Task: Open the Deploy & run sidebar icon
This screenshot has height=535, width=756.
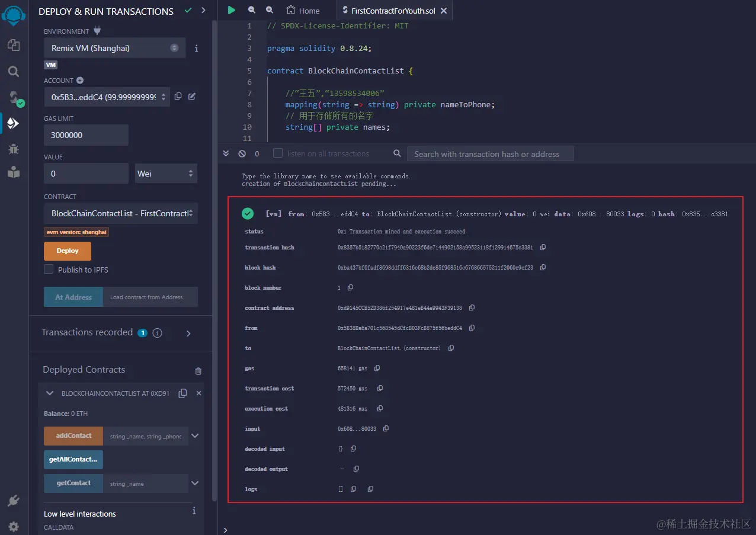Action: (14, 123)
